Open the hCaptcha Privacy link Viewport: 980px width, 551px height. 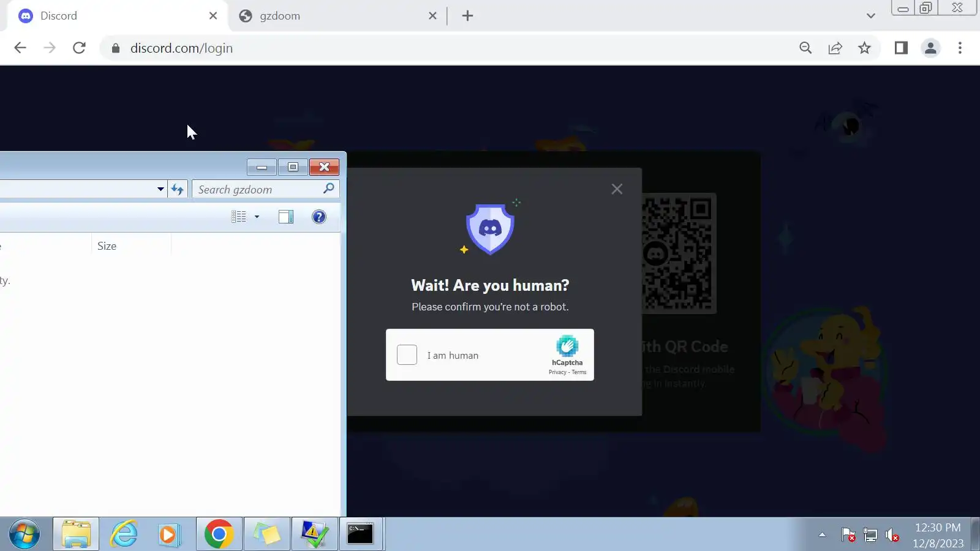(557, 372)
